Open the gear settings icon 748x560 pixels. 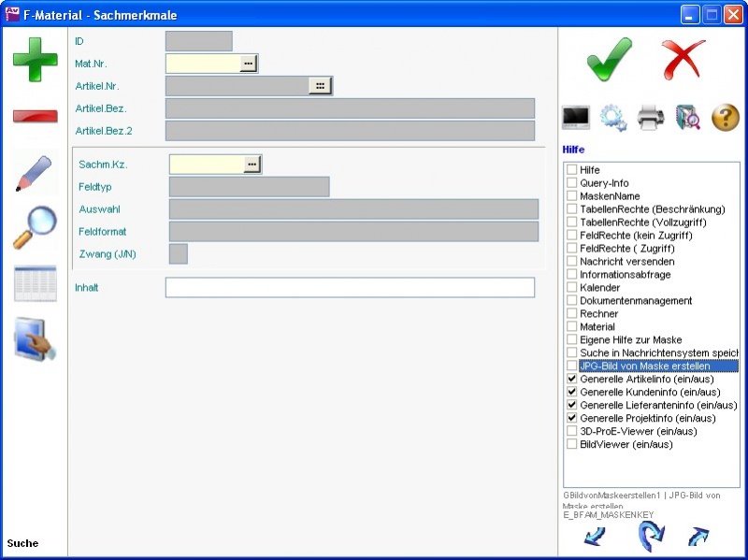click(x=612, y=118)
